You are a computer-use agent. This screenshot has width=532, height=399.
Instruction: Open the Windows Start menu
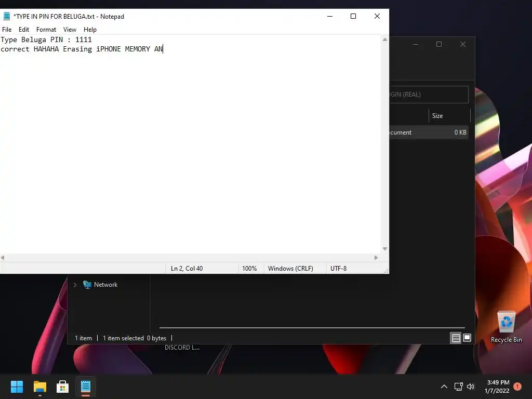(x=17, y=387)
